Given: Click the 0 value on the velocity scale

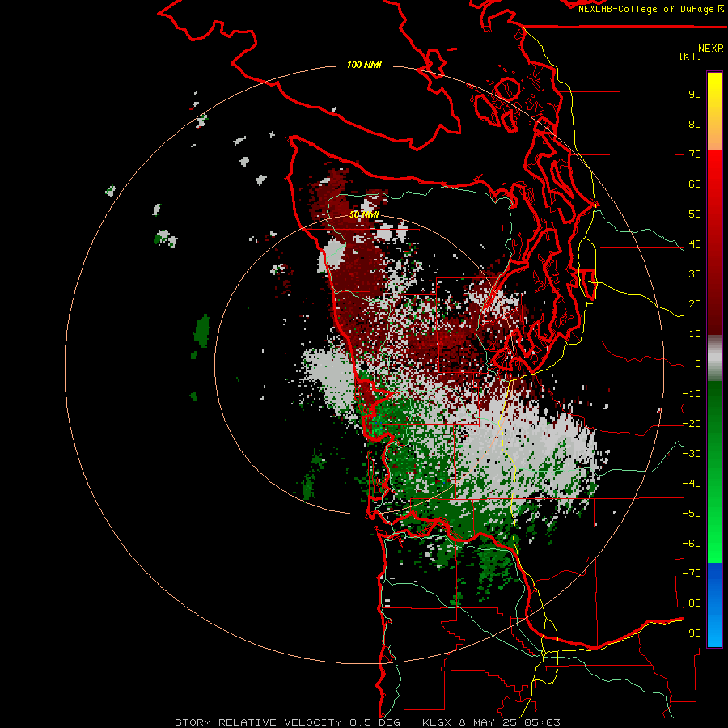Looking at the screenshot, I should pos(698,364).
